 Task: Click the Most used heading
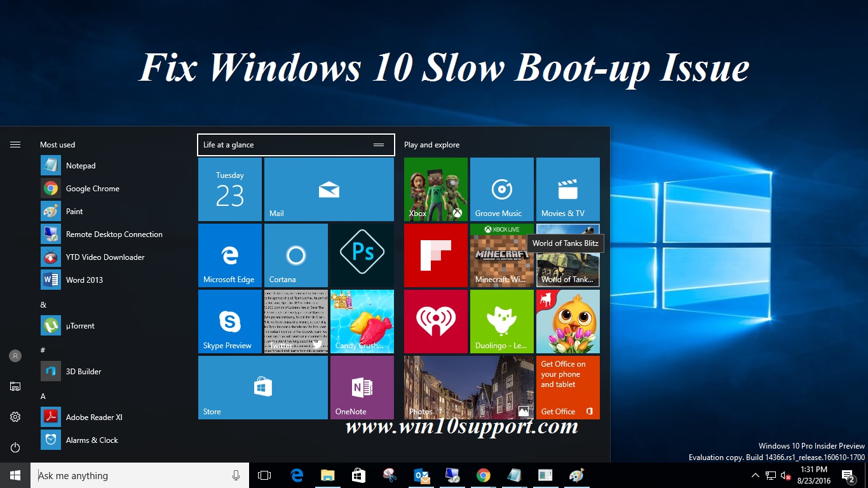tap(58, 145)
